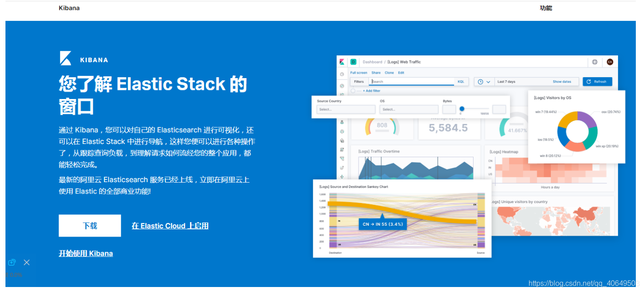The height and width of the screenshot is (292, 644).
Task: Click the 41.667% gauge value
Action: (517, 130)
